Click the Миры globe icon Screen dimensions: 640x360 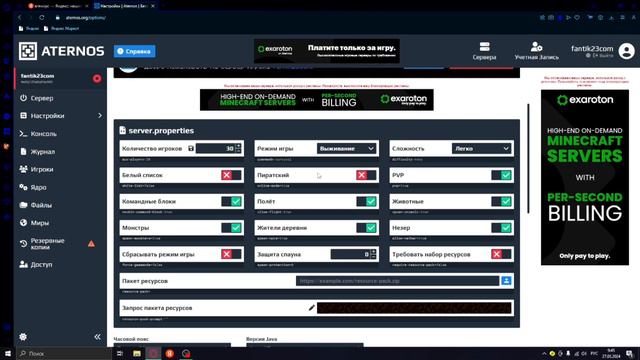23,222
